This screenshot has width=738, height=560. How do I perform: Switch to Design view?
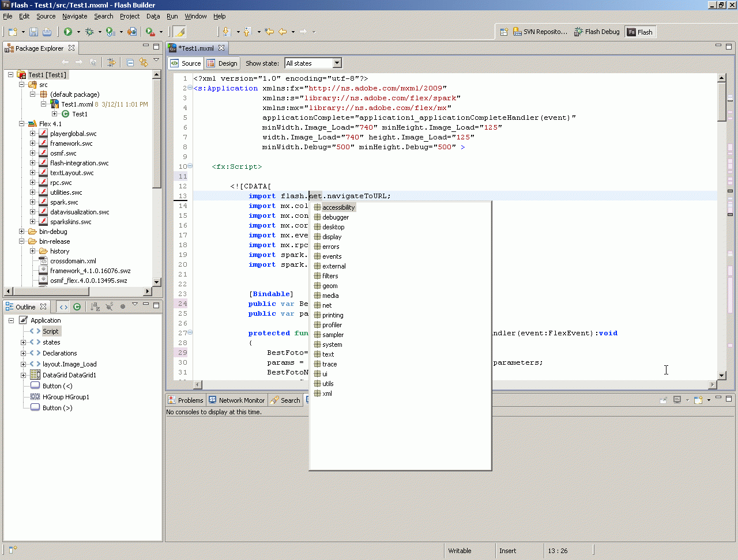[223, 63]
